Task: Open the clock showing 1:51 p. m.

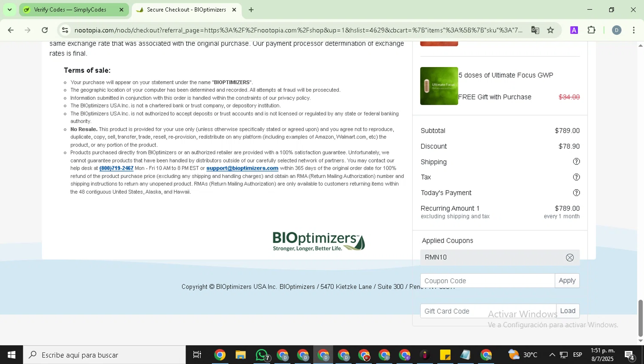Action: click(x=602, y=355)
